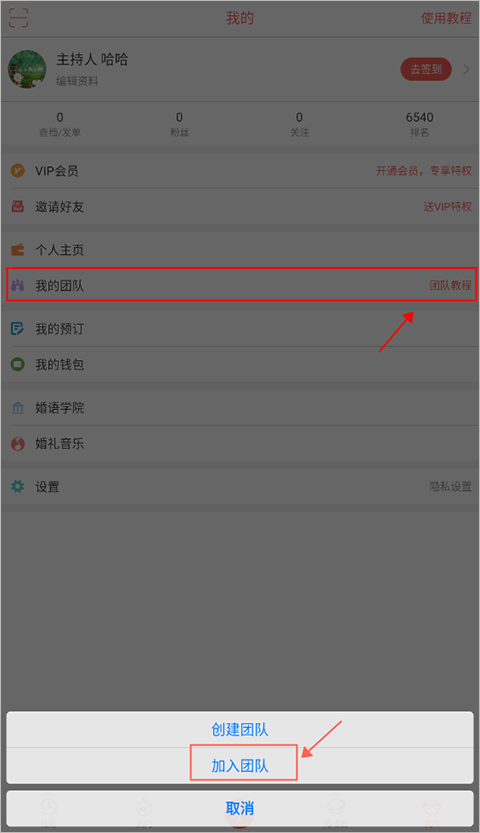Tap the 设置 gear icon

coord(18,487)
